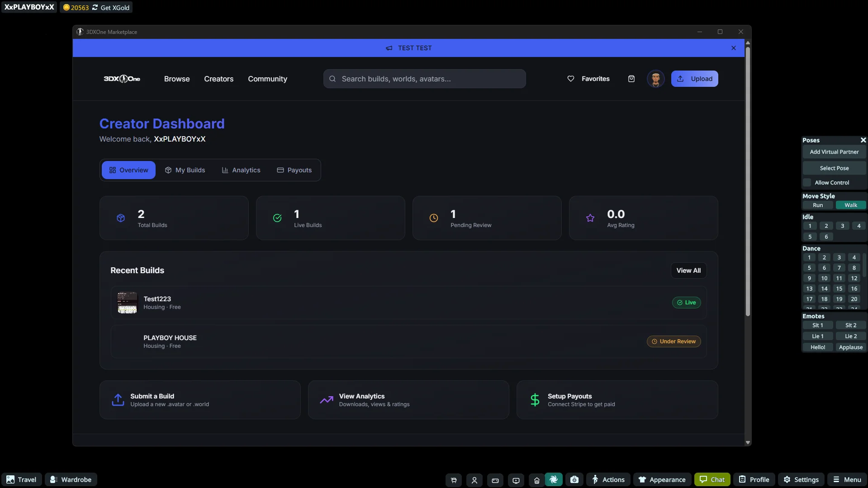Click the Setup Payouts dollar icon
The width and height of the screenshot is (868, 488).
(x=535, y=400)
